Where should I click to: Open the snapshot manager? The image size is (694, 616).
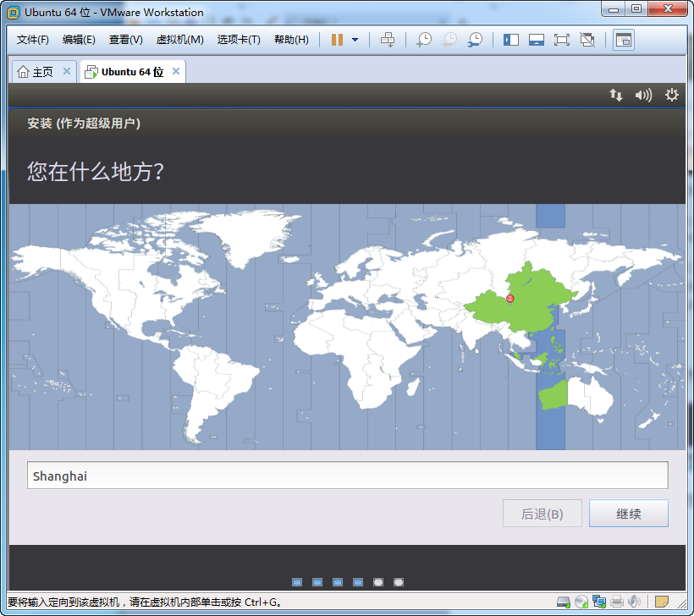point(476,40)
